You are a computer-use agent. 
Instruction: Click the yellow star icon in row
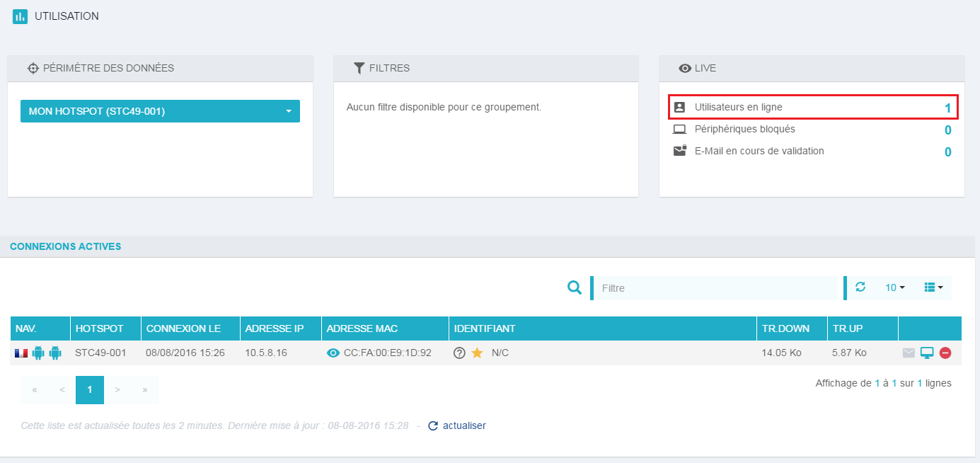tap(477, 353)
